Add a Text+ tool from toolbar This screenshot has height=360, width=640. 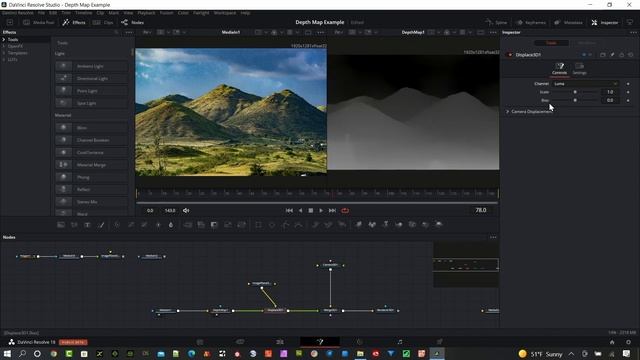pos(87,224)
